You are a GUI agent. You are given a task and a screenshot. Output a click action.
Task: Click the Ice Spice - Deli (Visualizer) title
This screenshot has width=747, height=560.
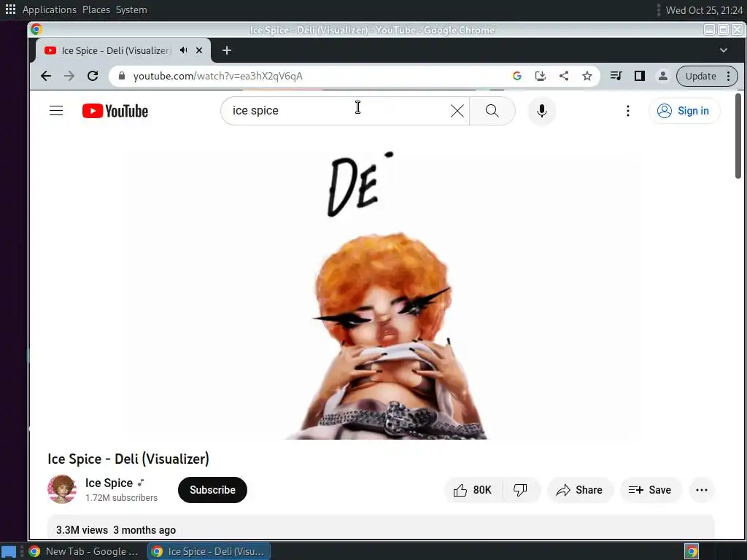128,459
